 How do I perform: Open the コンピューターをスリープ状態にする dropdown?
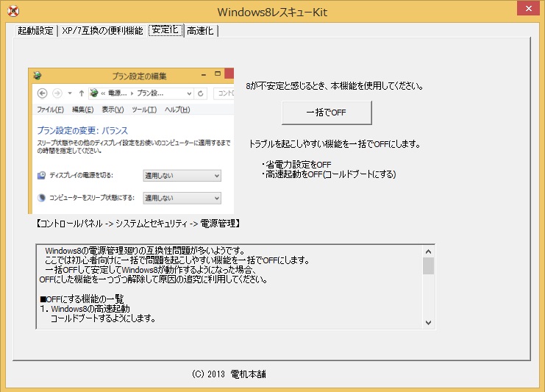(x=181, y=198)
